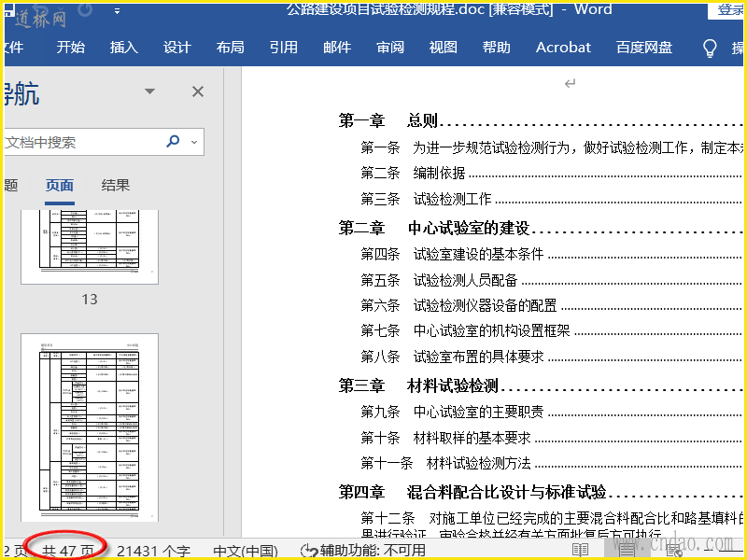This screenshot has height=560, width=747.
Task: Open the 开始 ribbon tab
Action: point(71,48)
